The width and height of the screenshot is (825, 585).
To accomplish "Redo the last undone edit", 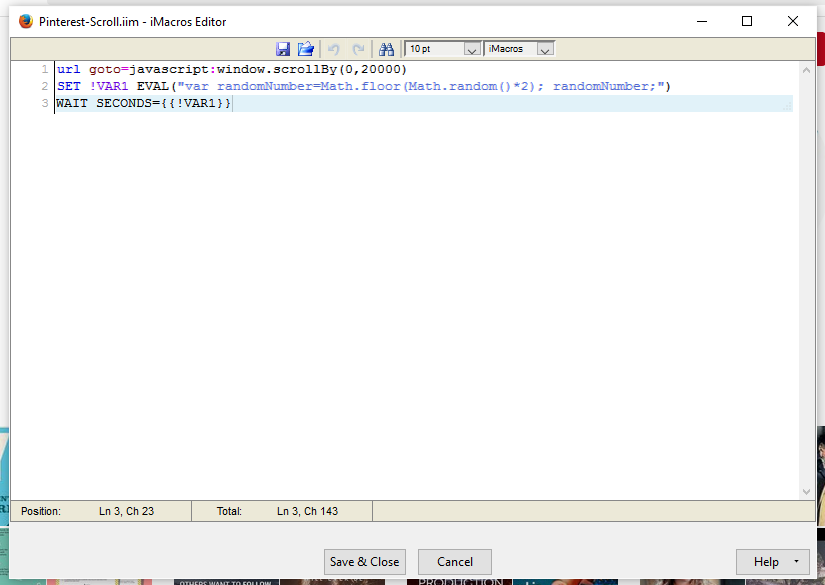I will (x=358, y=49).
